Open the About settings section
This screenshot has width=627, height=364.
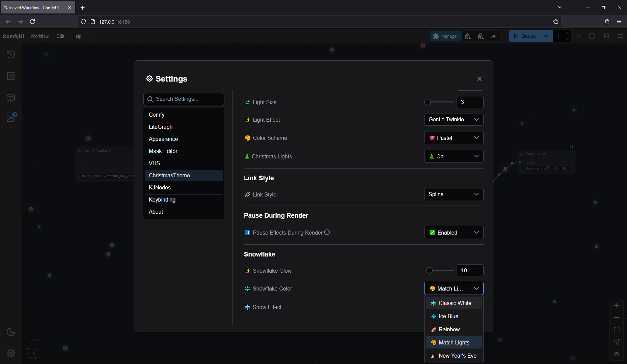[184, 212]
